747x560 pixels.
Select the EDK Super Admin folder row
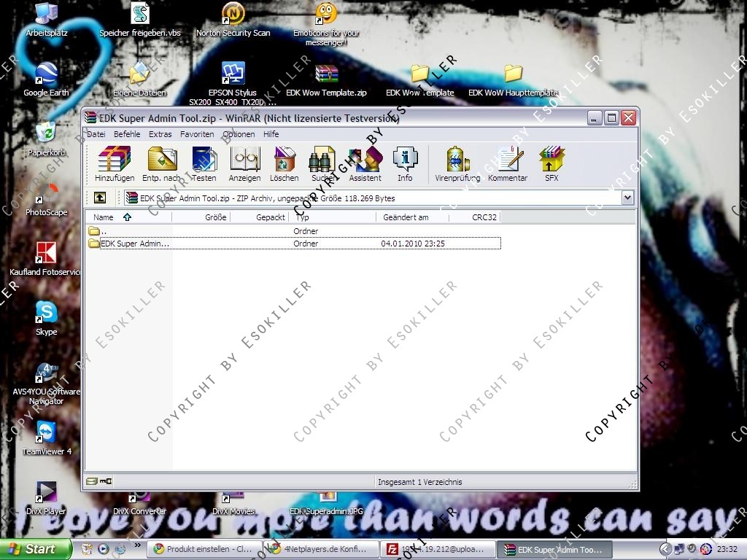click(294, 244)
